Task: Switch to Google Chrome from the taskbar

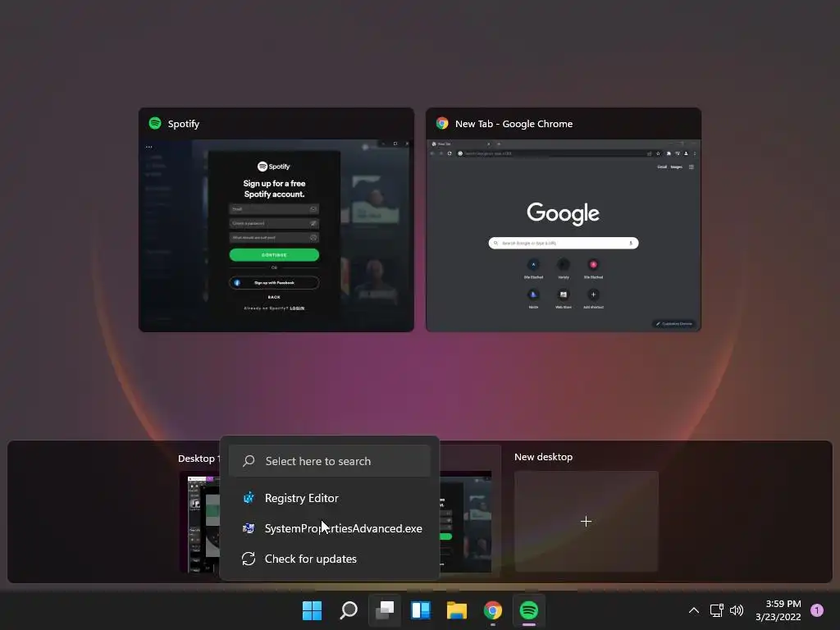Action: (493, 610)
